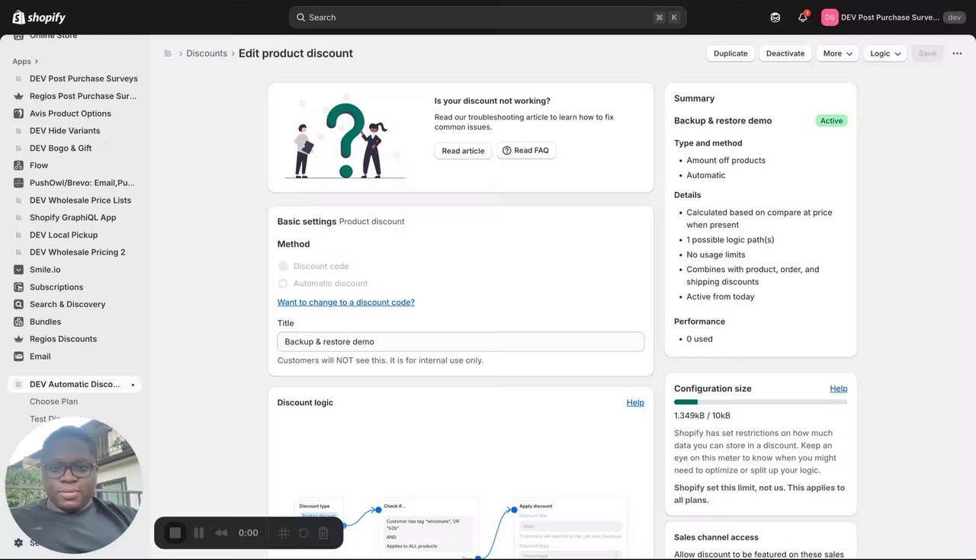Delete the recording with the trash icon
Screen dimensions: 976x560
pyautogui.click(x=323, y=533)
